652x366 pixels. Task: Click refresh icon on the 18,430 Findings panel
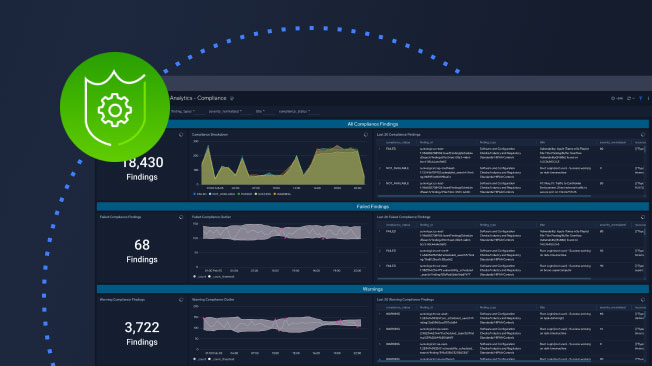pyautogui.click(x=181, y=135)
